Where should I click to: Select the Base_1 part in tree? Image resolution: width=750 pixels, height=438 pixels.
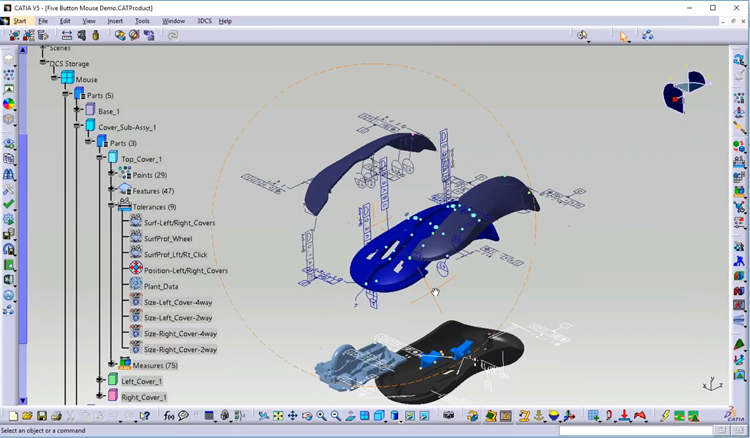point(108,111)
